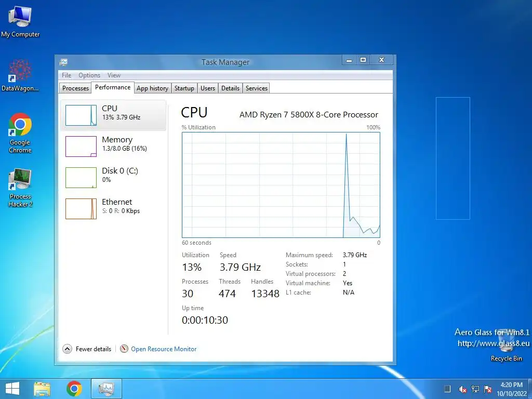Viewport: 532px width, 399px height.
Task: Click the Memory 1.3/8.0 GB (16%) text
Action: (125, 149)
